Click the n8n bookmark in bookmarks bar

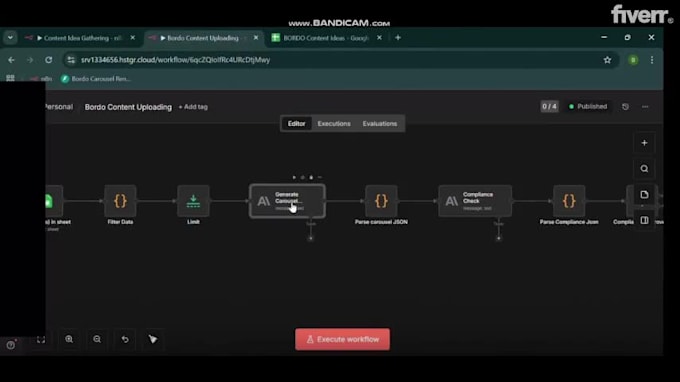(x=41, y=78)
